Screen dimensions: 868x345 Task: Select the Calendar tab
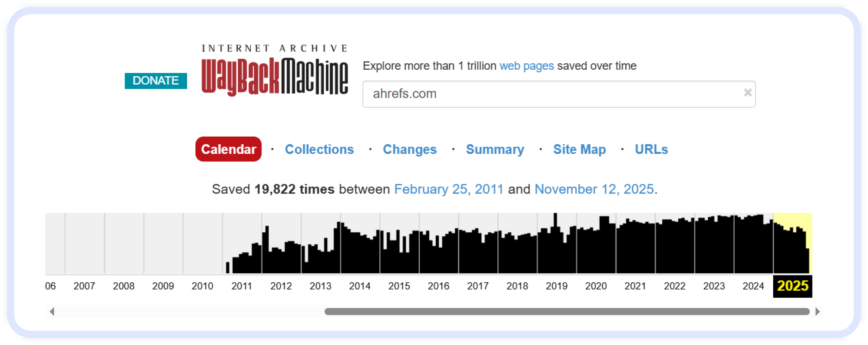click(x=228, y=149)
